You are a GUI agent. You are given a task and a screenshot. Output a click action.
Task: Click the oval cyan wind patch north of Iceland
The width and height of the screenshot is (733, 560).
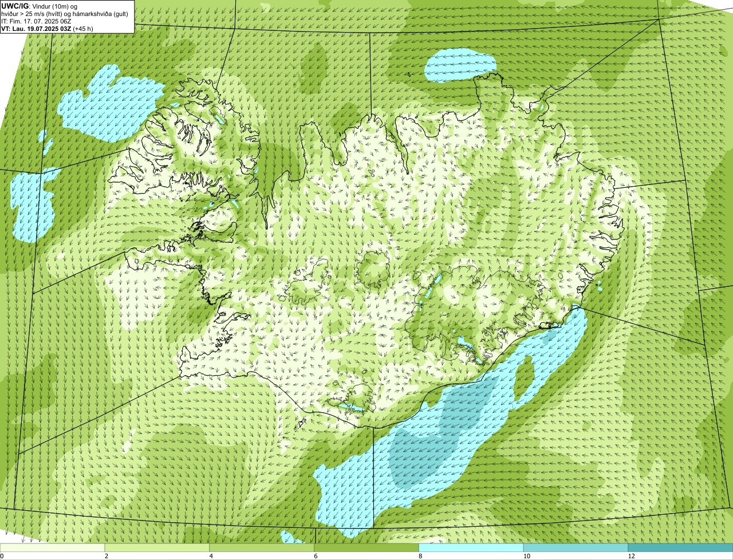(x=462, y=65)
